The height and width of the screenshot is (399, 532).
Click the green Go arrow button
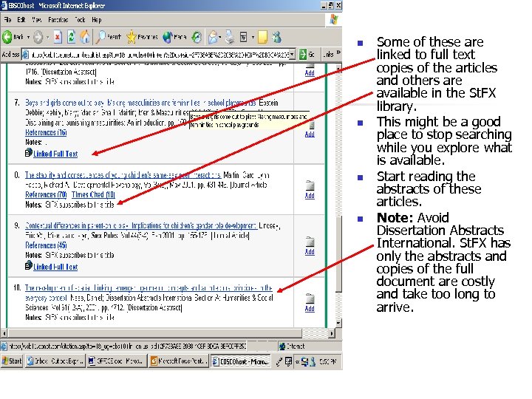(x=303, y=54)
